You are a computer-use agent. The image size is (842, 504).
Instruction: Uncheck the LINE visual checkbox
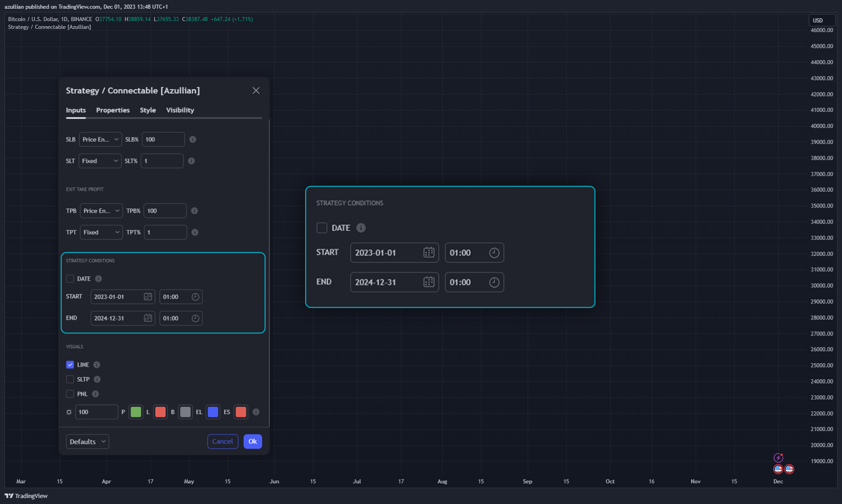(x=70, y=365)
